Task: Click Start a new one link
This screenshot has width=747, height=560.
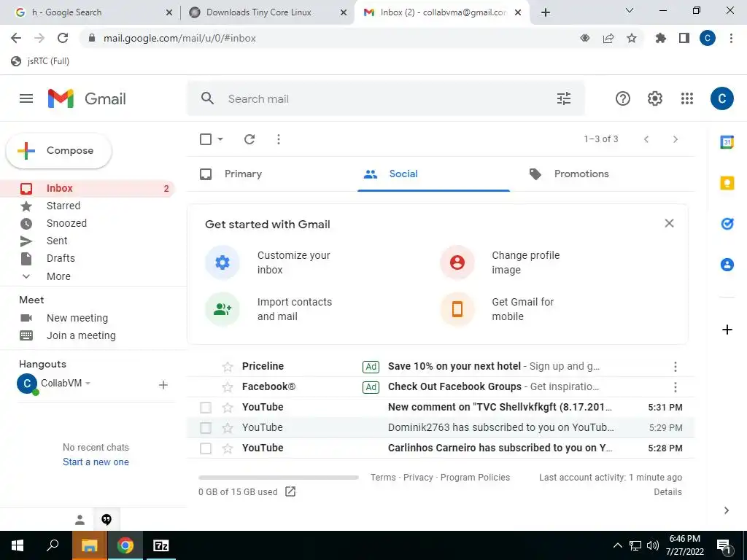Action: click(96, 462)
